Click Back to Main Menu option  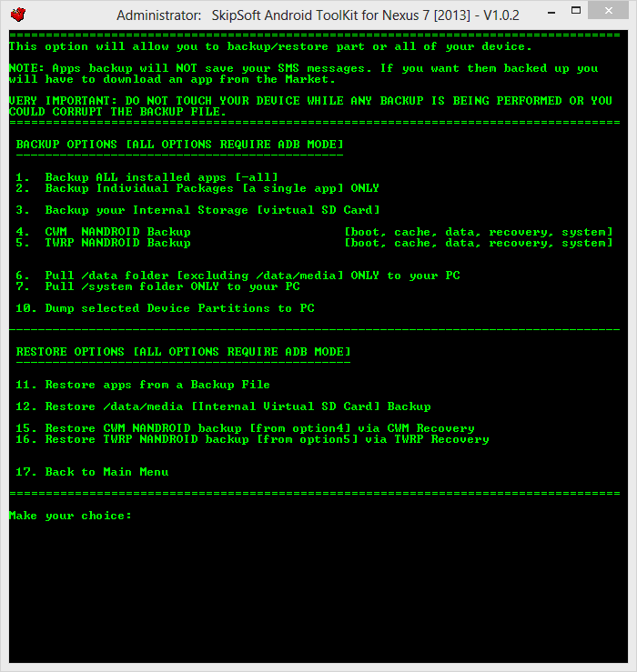pos(92,472)
